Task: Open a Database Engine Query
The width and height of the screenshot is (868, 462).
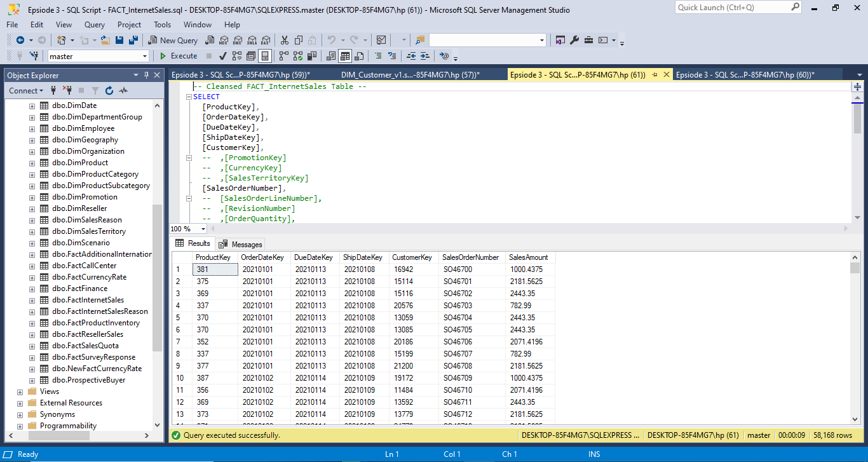Action: point(209,40)
